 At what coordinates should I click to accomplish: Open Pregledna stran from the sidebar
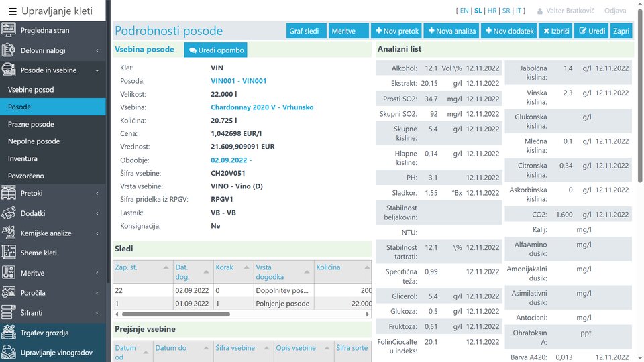click(x=44, y=30)
